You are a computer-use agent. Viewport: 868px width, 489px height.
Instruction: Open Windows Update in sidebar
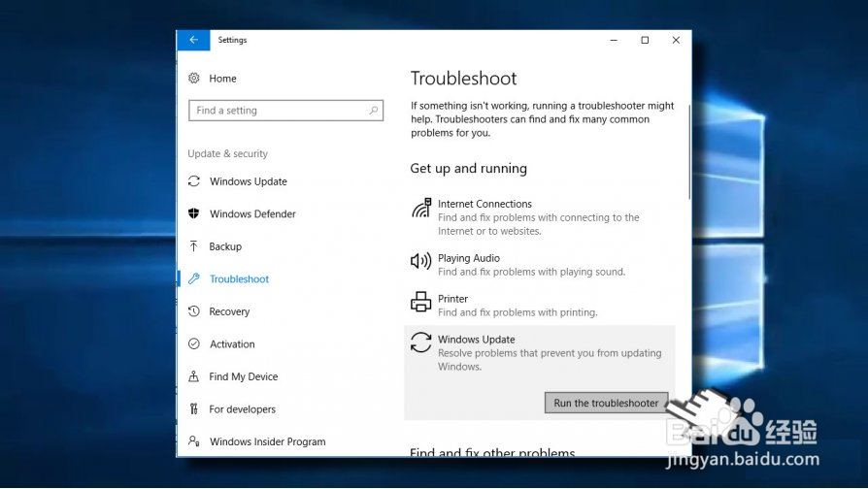pos(248,181)
